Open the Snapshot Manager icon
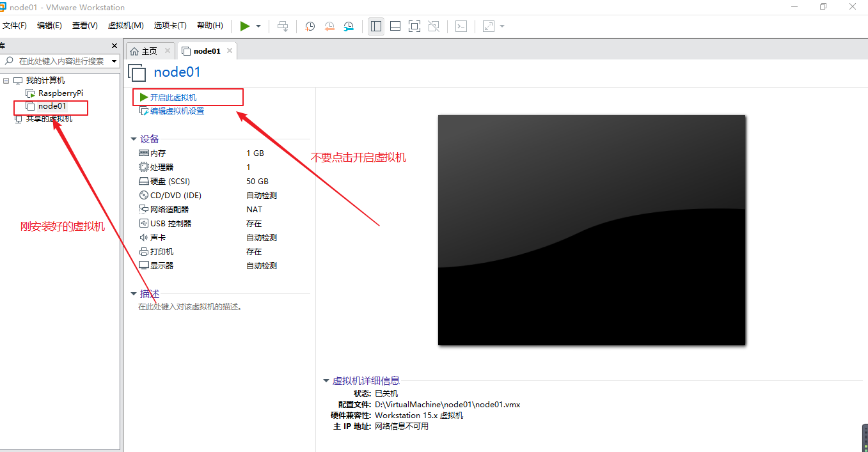 pyautogui.click(x=349, y=26)
